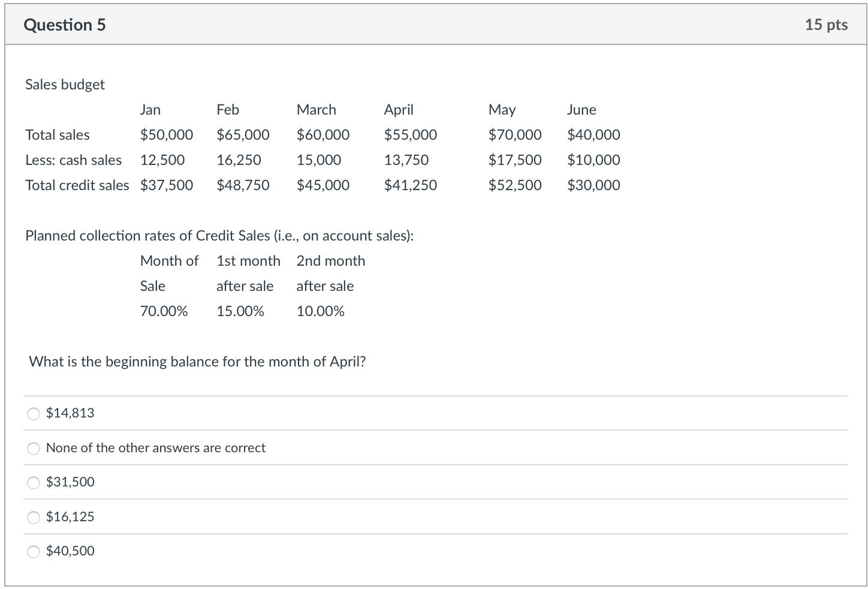Click the March total sales value $60,000

click(323, 135)
